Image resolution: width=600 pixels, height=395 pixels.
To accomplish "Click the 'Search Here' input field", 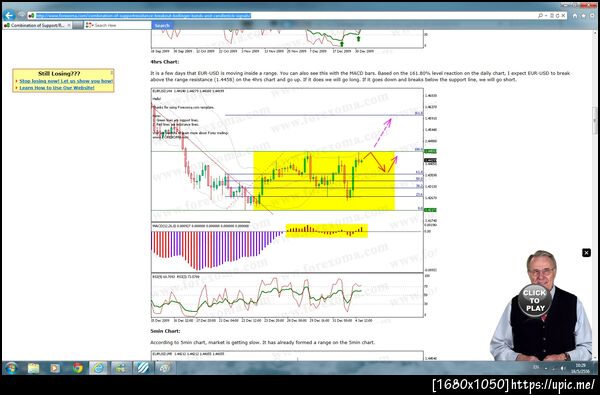I will point(122,25).
